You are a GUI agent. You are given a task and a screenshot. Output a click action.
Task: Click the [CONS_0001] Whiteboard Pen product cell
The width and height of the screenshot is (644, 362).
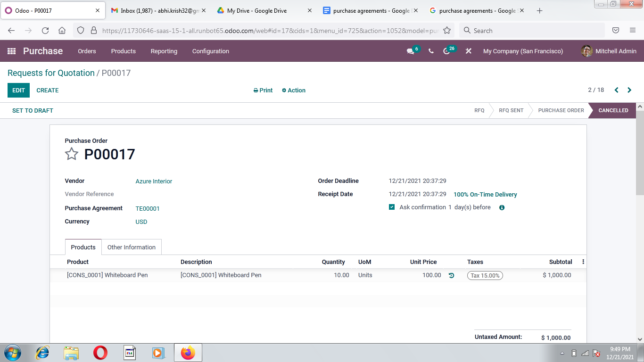point(107,275)
